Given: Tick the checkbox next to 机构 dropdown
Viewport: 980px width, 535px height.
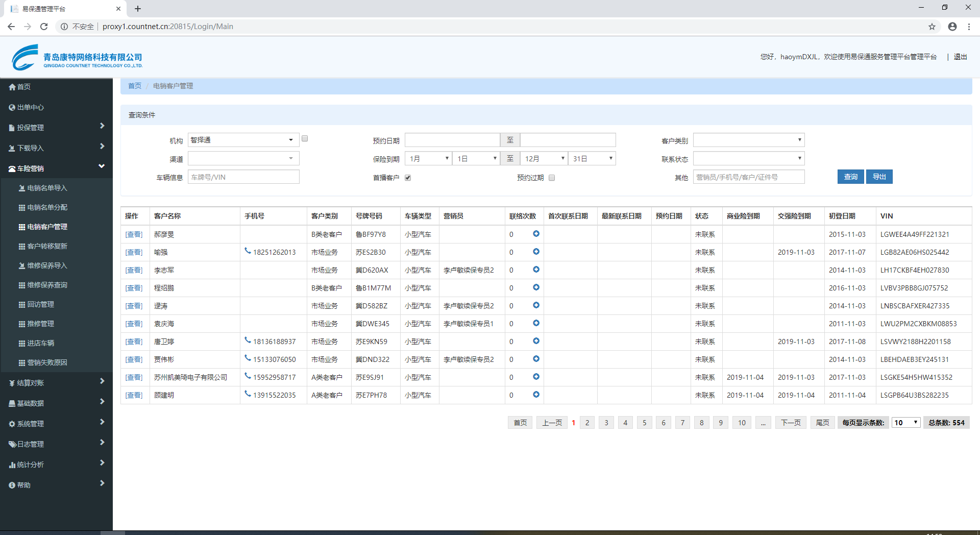Looking at the screenshot, I should (x=305, y=138).
